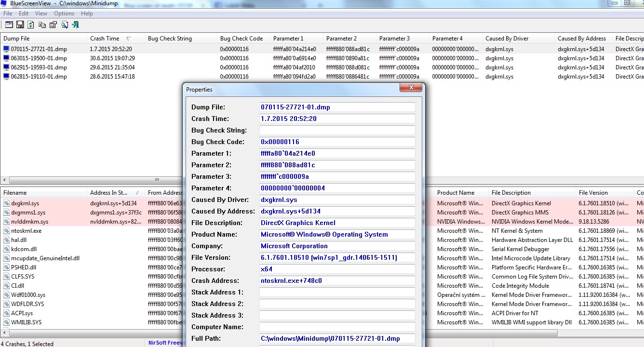Click the Copy Selected Items icon
Image resolution: width=644 pixels, height=347 pixels.
(x=42, y=25)
